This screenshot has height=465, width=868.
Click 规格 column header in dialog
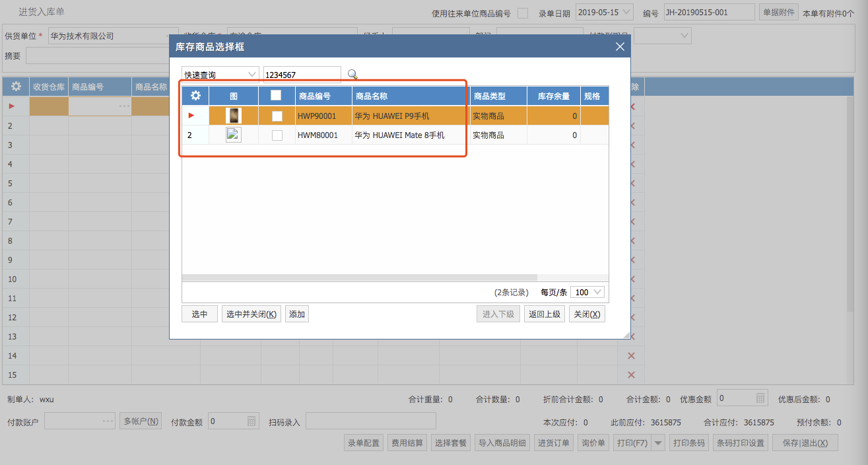pyautogui.click(x=594, y=96)
